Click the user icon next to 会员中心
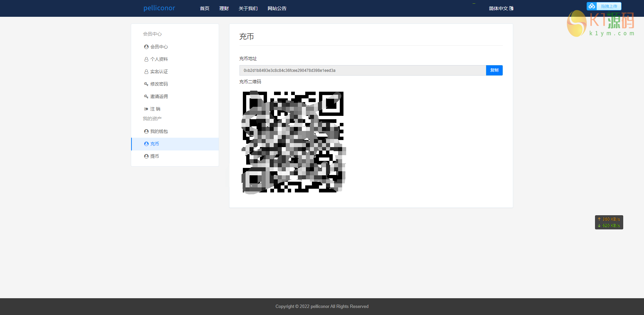Screen dimensions: 644x315 (x=146, y=47)
